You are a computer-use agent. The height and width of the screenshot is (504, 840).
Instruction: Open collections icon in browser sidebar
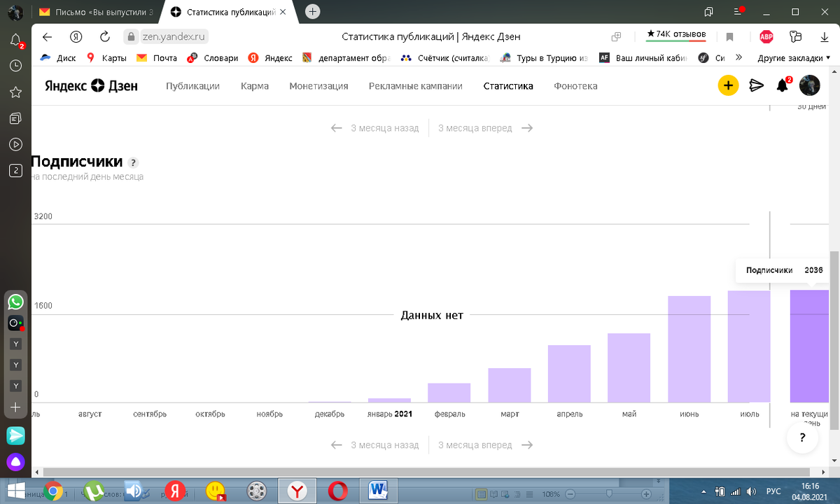[x=15, y=118]
